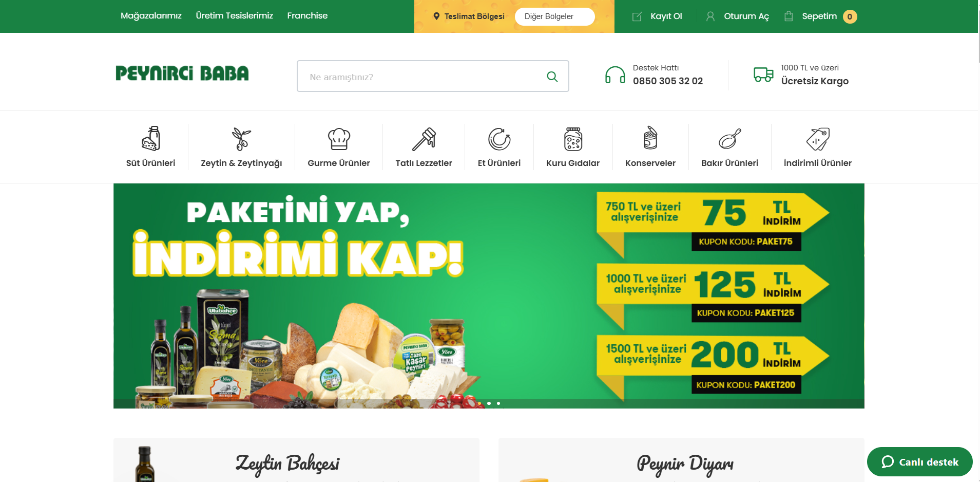Choose the Tatlı Lezzetler honey dipper icon
The width and height of the screenshot is (980, 482).
[424, 139]
